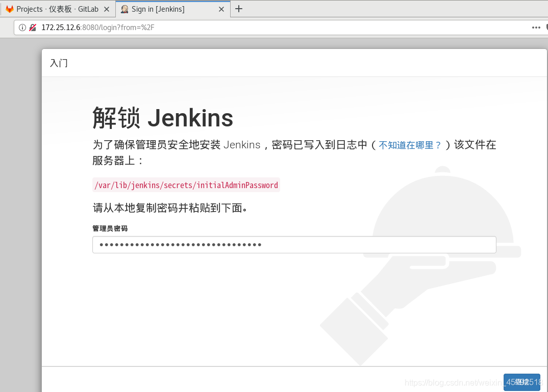Click the 请从本地复制密码并粘贴到下面 instruction
This screenshot has width=548, height=392.
pyautogui.click(x=170, y=207)
